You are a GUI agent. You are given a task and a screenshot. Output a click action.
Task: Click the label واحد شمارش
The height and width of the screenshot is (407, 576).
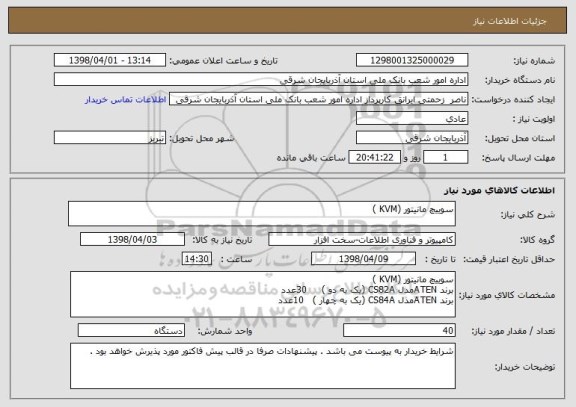225,331
